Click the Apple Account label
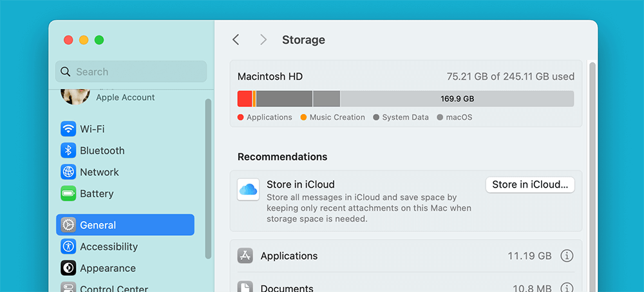Viewport: 644px width, 292px height. 126,97
